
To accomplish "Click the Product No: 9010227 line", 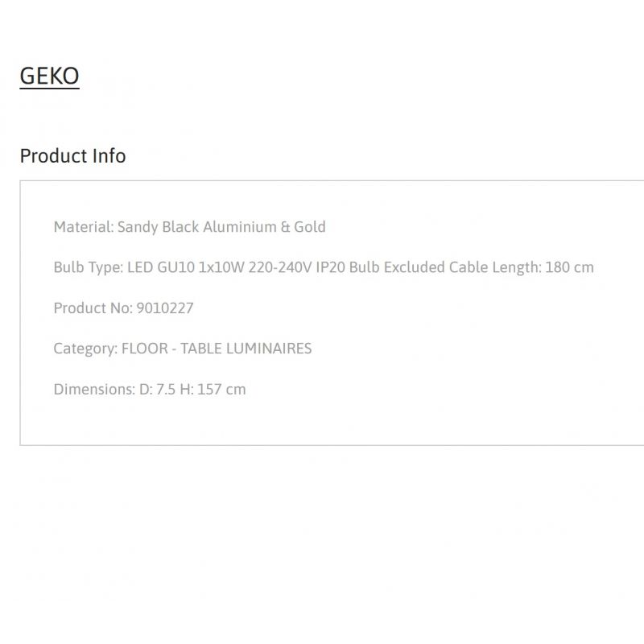I will click(x=123, y=308).
